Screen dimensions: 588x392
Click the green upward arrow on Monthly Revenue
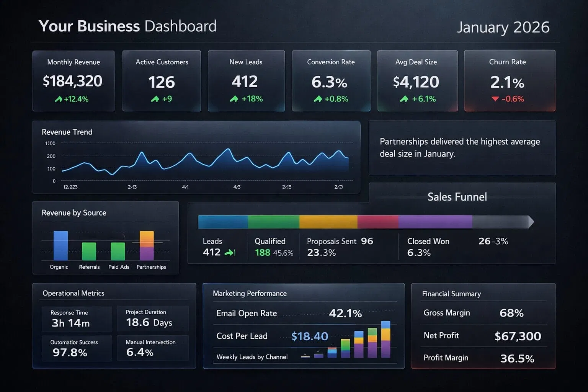coord(57,99)
